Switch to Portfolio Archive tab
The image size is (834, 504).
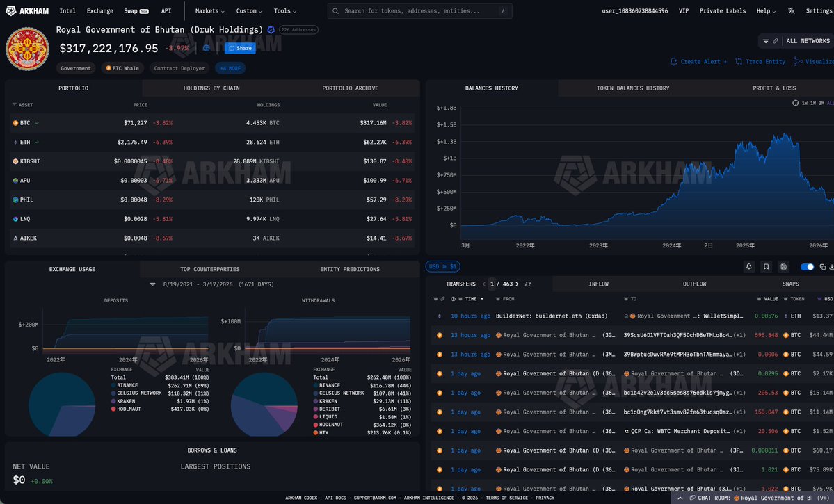(x=350, y=88)
